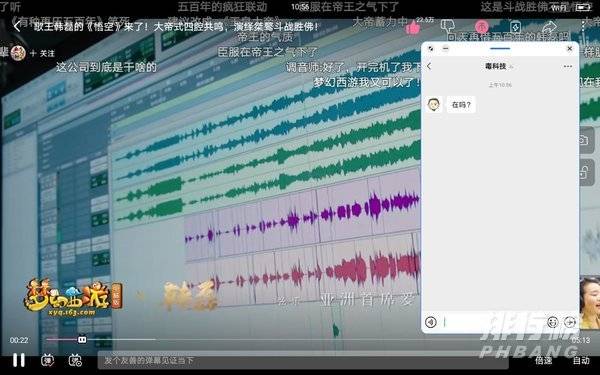The width and height of the screenshot is (600, 375).
Task: Click the chat timestamp 上午10:56
Action: tap(500, 85)
